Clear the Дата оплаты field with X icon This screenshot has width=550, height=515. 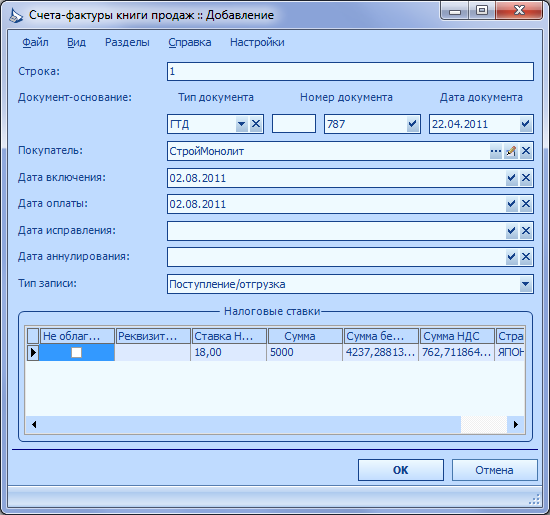[x=526, y=204]
